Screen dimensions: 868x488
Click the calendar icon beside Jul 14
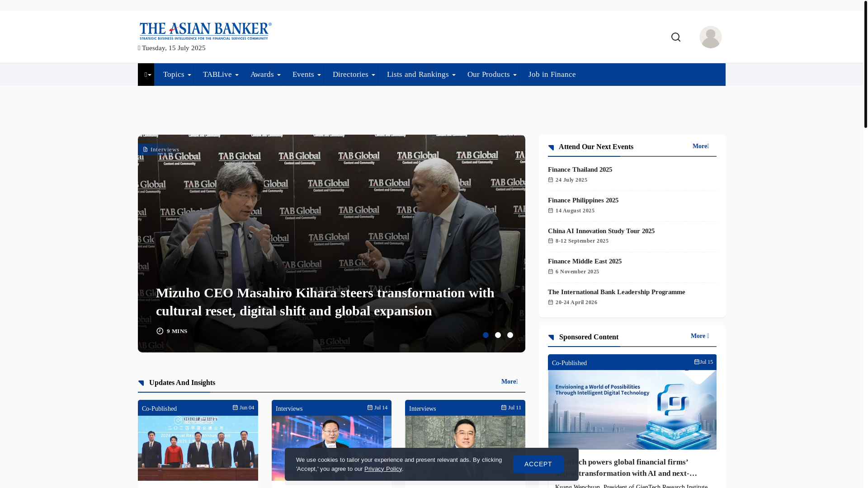click(x=370, y=408)
